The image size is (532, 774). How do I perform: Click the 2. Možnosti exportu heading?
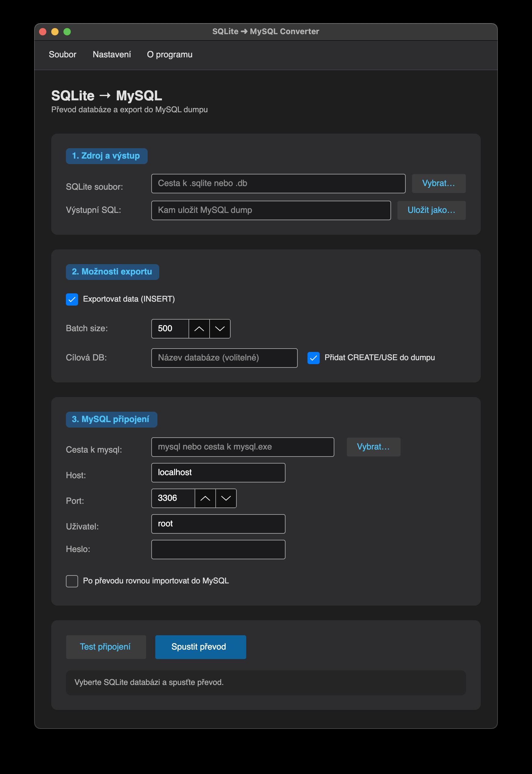112,272
